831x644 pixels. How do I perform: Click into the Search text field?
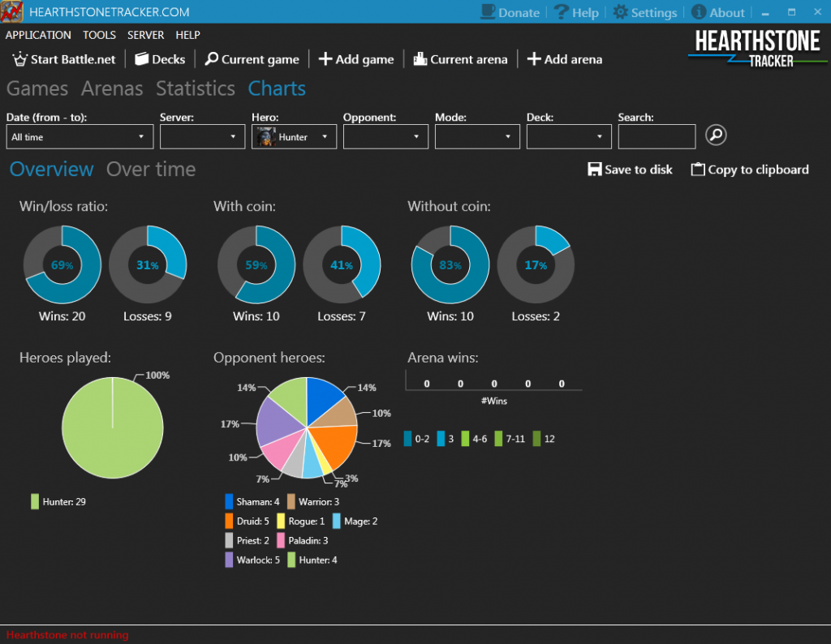click(657, 136)
